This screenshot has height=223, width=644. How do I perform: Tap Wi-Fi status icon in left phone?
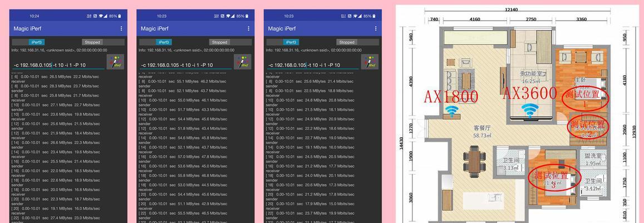[x=101, y=16]
